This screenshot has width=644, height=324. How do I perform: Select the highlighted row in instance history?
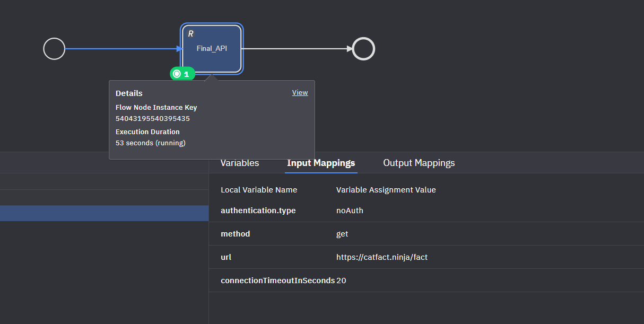(x=104, y=213)
